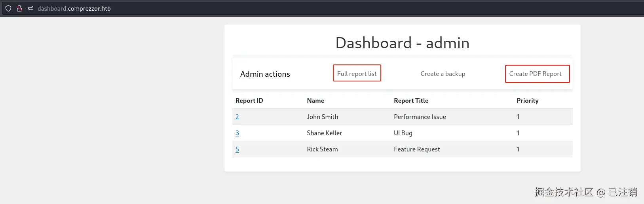This screenshot has height=204, width=644.
Task: Click the Priority column header
Action: 527,100
